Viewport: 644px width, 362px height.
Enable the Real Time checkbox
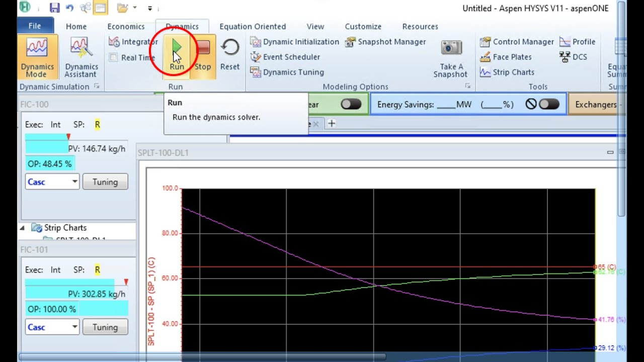coord(113,57)
